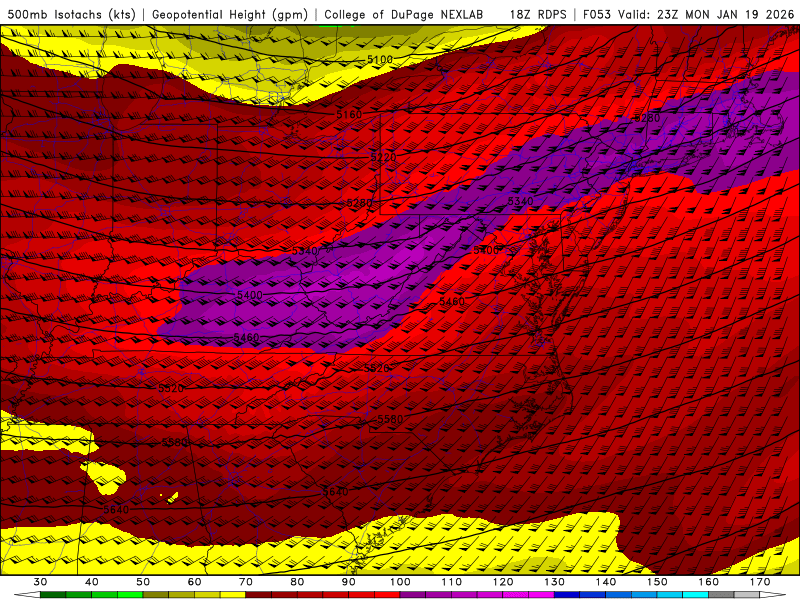The width and height of the screenshot is (800, 600).
Task: Click the 5100 height contour label
Action: (380, 60)
